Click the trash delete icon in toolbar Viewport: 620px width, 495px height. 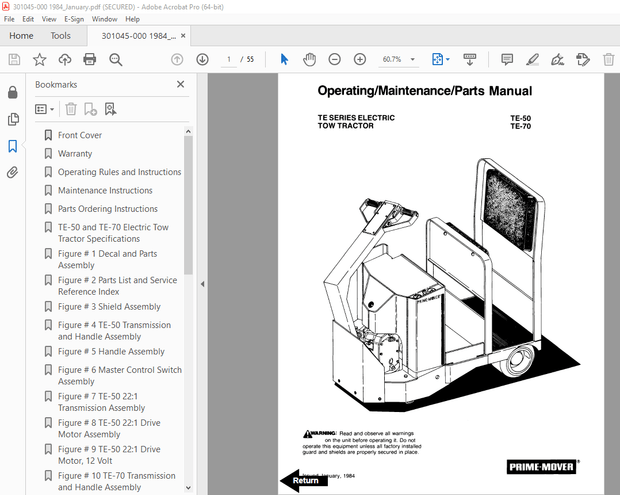(x=608, y=60)
